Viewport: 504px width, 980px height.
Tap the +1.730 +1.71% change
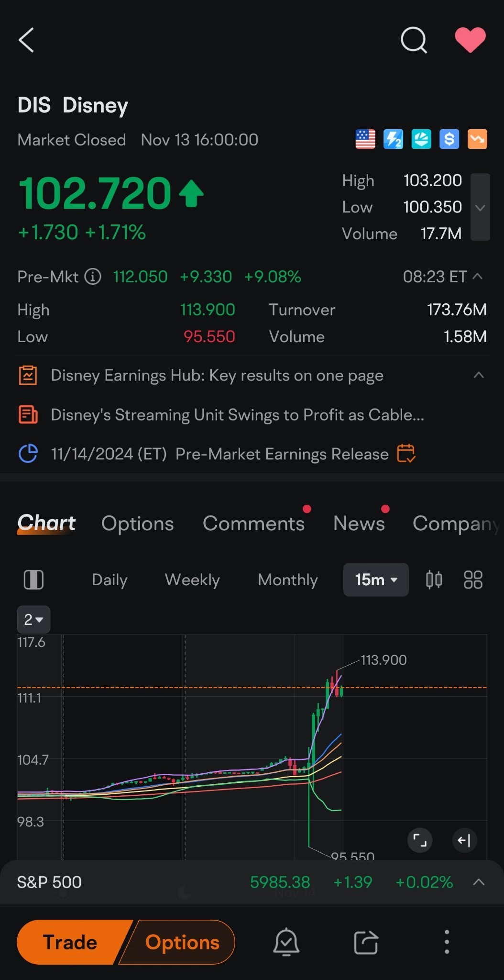(82, 233)
